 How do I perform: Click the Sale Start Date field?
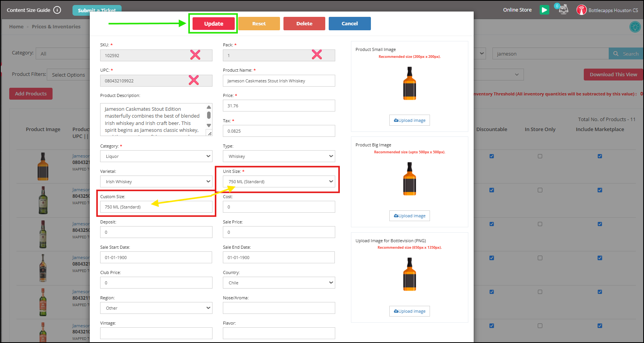coord(156,258)
